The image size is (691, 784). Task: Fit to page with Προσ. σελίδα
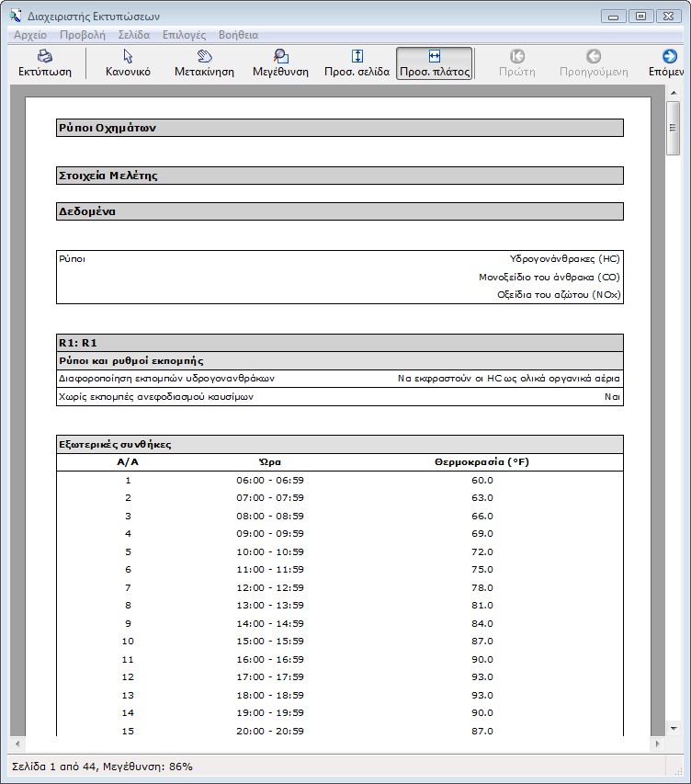pos(357,57)
